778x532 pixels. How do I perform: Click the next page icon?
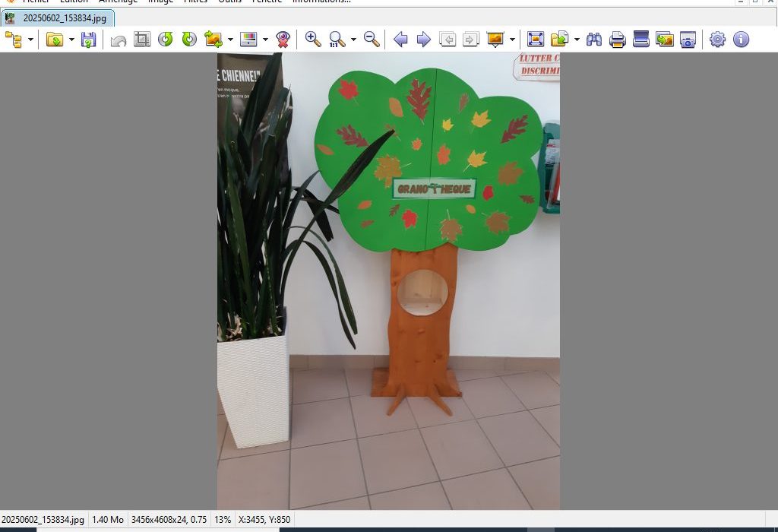point(471,40)
